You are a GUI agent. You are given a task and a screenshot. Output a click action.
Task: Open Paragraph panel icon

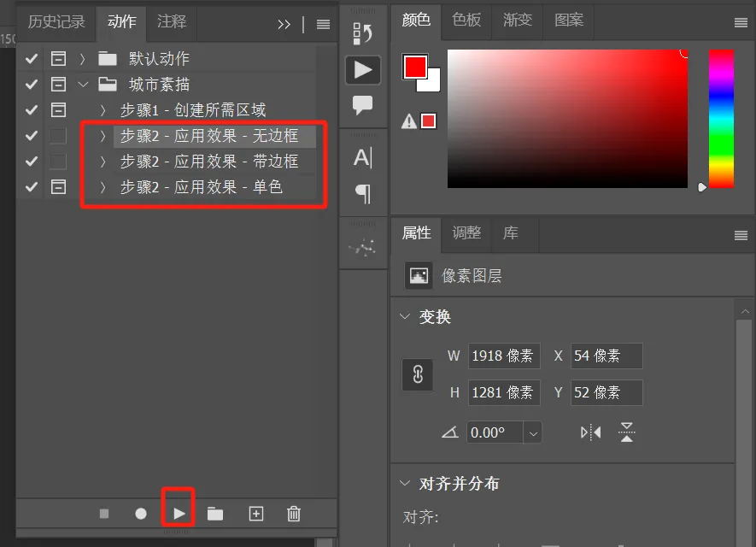(x=363, y=194)
